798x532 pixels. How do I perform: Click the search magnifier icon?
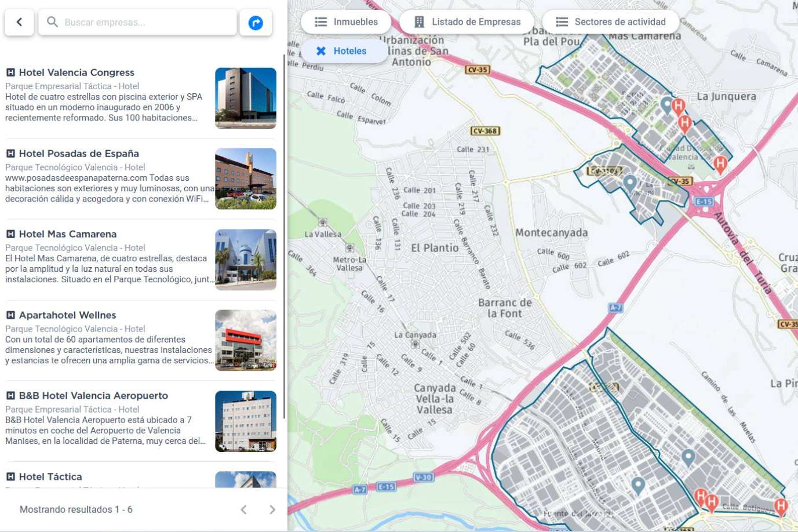(52, 22)
